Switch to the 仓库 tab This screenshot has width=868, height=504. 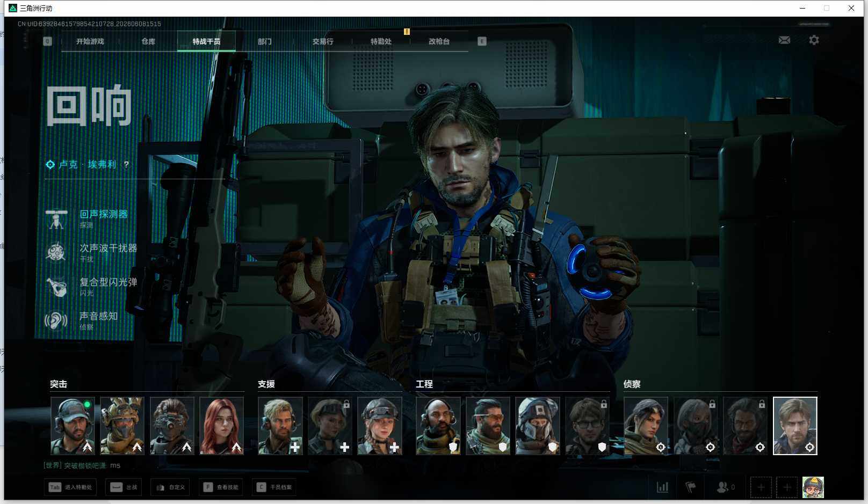(x=148, y=41)
